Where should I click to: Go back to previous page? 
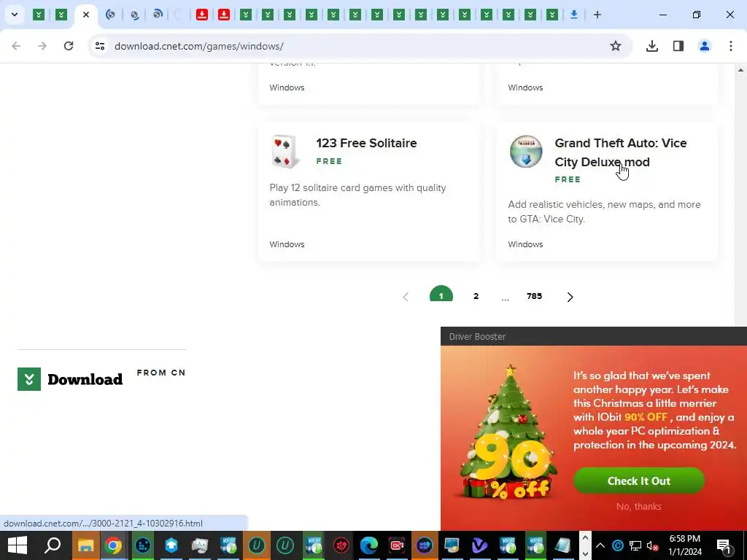coord(16,46)
